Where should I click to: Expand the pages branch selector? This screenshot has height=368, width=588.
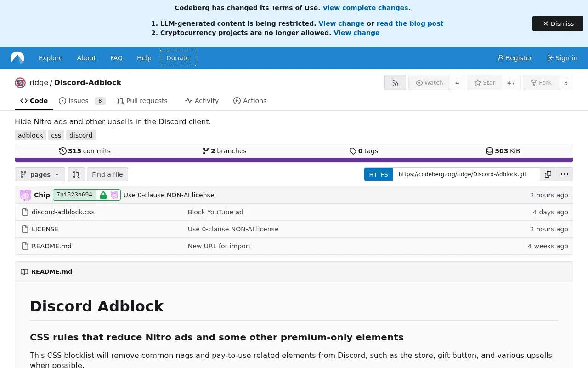click(40, 174)
